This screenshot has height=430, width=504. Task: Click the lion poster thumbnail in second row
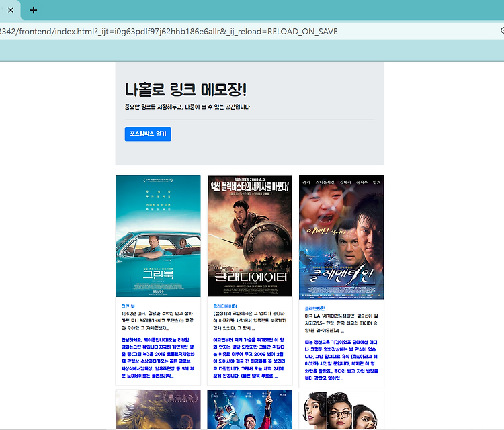(x=158, y=410)
